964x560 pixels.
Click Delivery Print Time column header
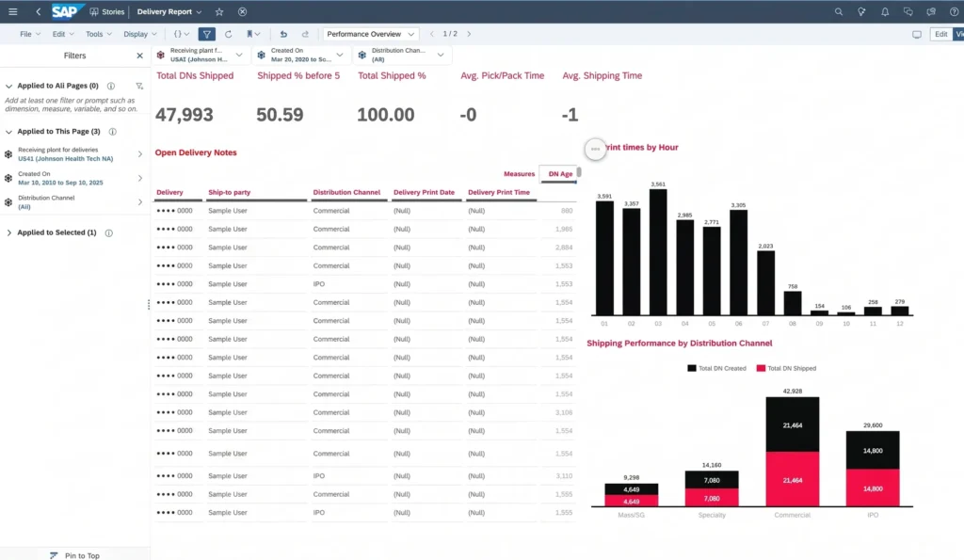499,192
